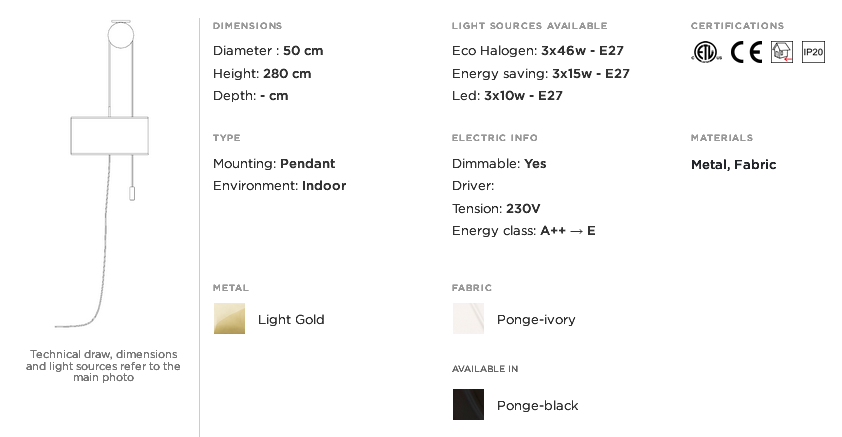Viewport: 842px width, 437px height.
Task: Click the Dimensions section heading
Action: (x=247, y=26)
